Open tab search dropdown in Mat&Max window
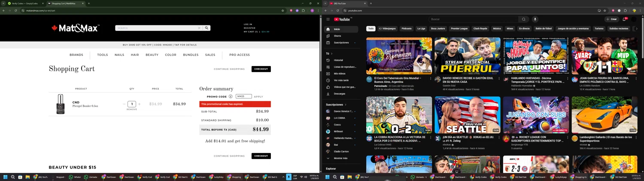This screenshot has height=181, width=644. coord(3,3)
